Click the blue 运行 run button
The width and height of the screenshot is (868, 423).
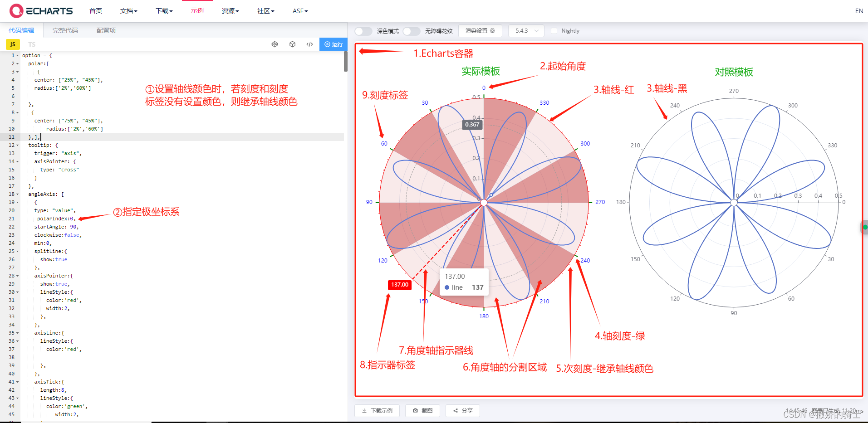click(x=333, y=44)
